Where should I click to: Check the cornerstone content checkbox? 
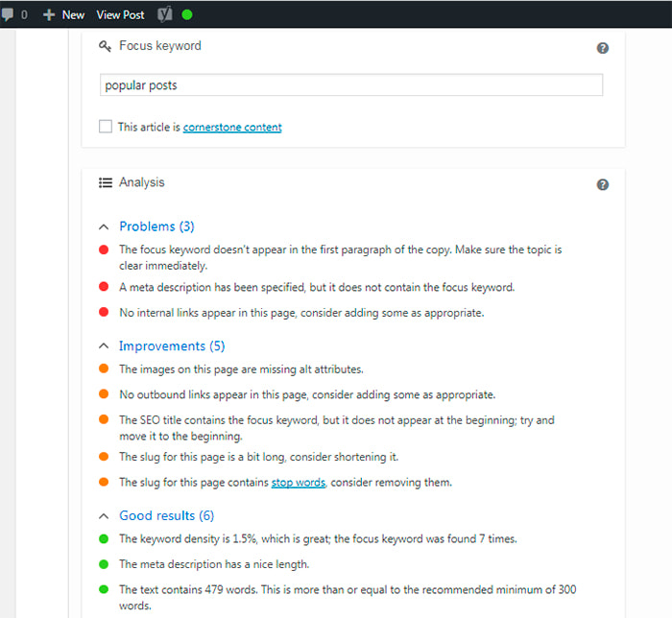(x=106, y=127)
